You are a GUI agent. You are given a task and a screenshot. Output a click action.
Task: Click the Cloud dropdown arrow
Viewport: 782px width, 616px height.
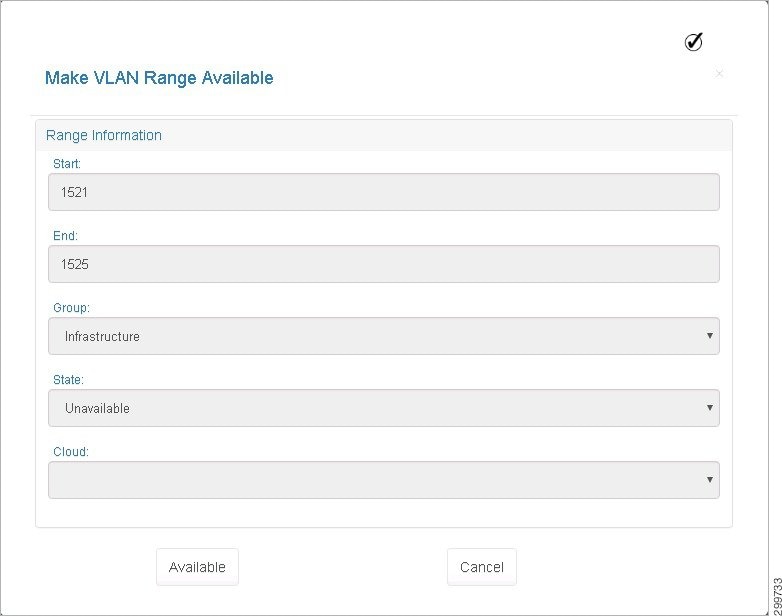(709, 479)
